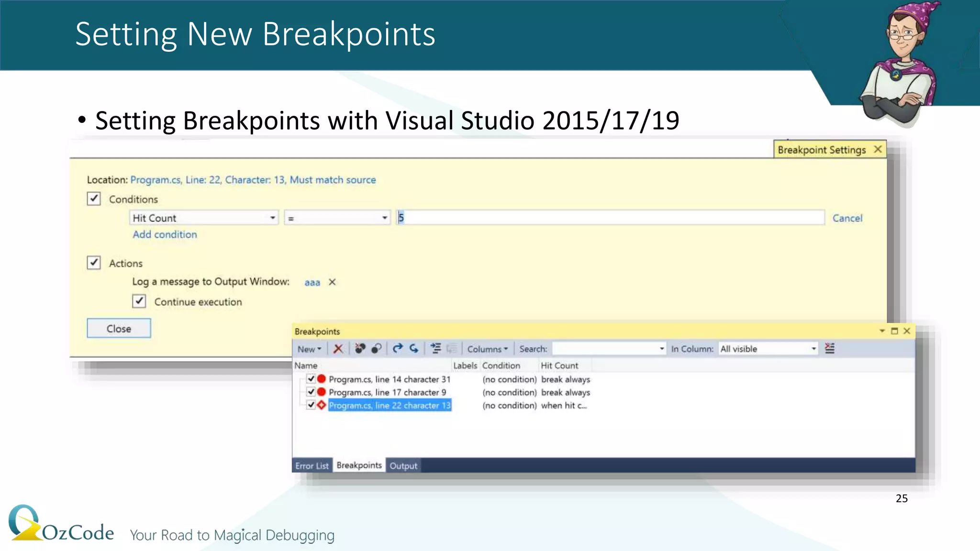Disable breakpoint at line 22 character 13
The height and width of the screenshot is (551, 980).
[x=311, y=405]
